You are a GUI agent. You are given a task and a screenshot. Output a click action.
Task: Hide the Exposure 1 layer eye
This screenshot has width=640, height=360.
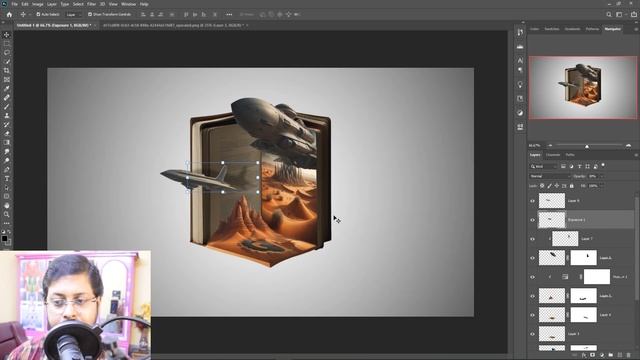point(532,220)
